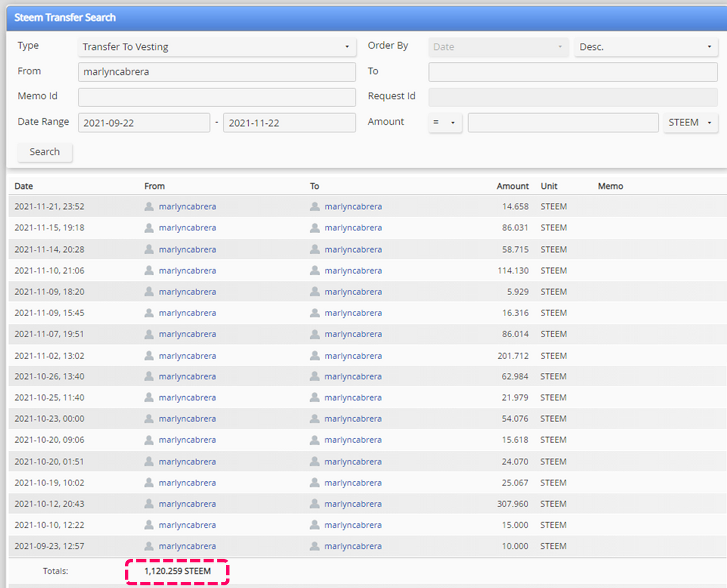
Task: Click the Amount value input field
Action: tap(563, 123)
